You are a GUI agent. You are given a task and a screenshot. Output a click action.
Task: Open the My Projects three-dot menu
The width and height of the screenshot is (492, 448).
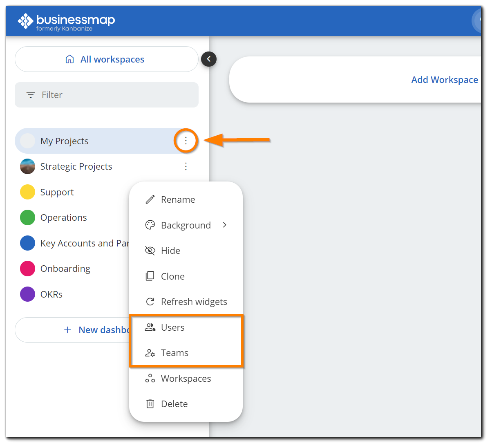(186, 141)
